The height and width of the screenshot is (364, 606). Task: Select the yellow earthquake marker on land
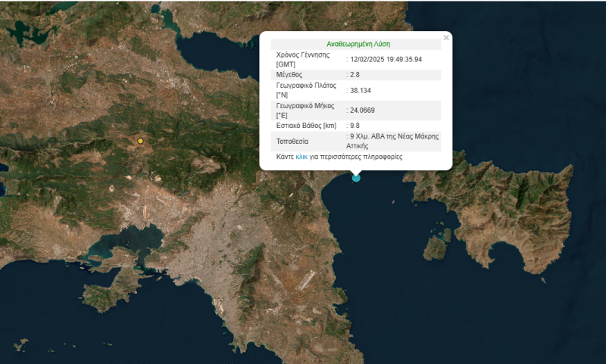[140, 141]
